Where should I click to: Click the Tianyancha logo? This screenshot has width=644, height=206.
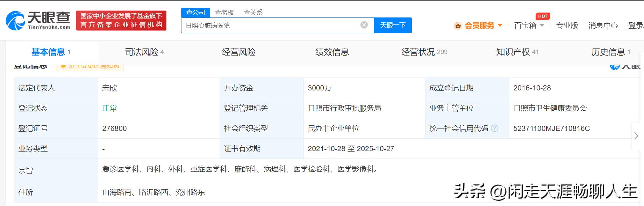tap(38, 20)
